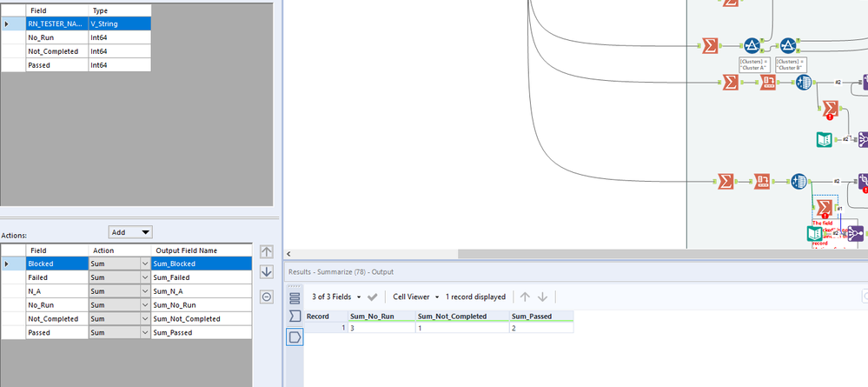The width and height of the screenshot is (868, 387).
Task: Open the Action dropdown for the Passed row
Action: click(x=146, y=333)
